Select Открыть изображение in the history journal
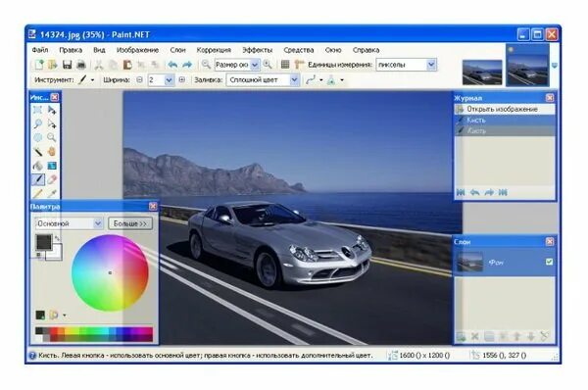 click(505, 109)
